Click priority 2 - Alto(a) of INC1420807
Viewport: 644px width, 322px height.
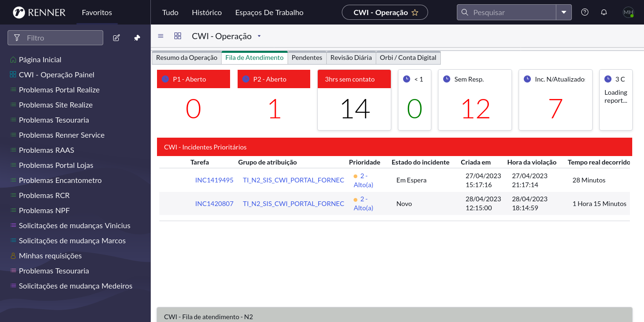pyautogui.click(x=363, y=204)
